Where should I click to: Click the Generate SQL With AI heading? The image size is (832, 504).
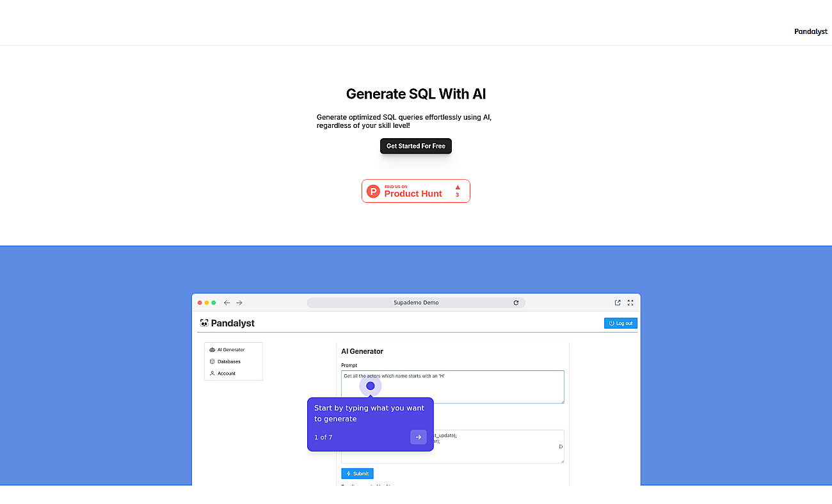pyautogui.click(x=416, y=94)
